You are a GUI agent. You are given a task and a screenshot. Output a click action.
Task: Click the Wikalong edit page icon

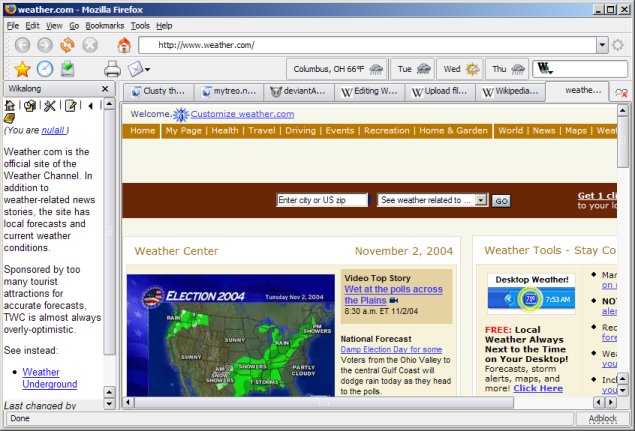tap(70, 106)
